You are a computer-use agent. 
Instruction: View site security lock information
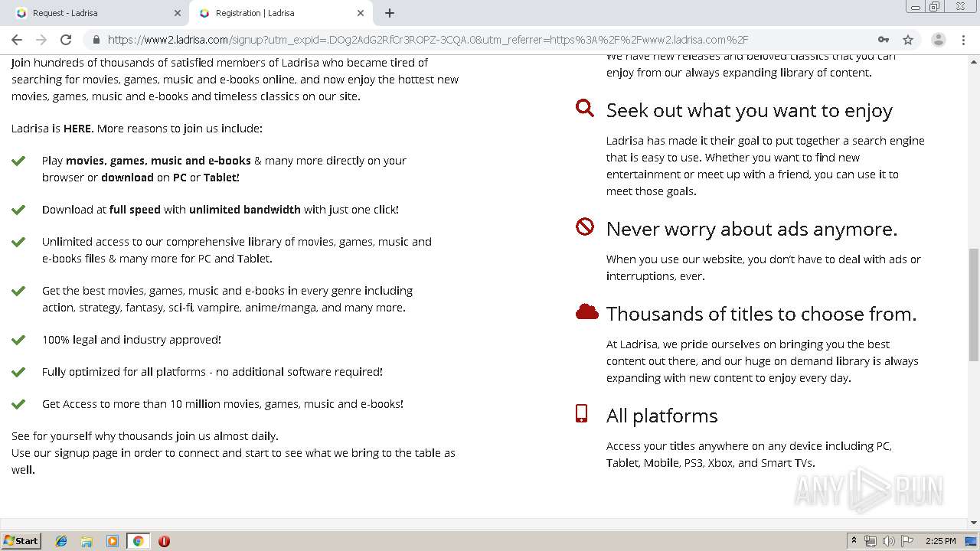tap(96, 40)
